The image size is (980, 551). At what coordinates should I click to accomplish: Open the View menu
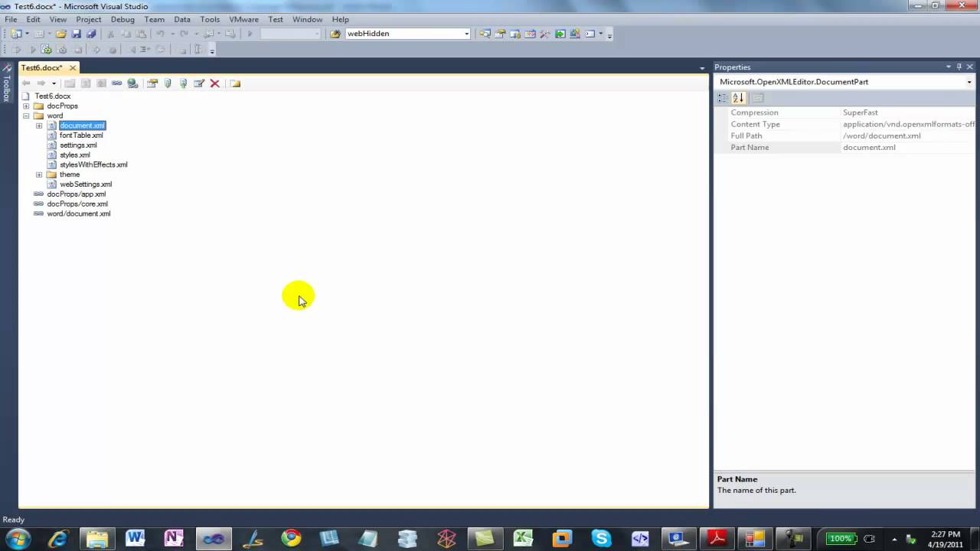(x=57, y=19)
